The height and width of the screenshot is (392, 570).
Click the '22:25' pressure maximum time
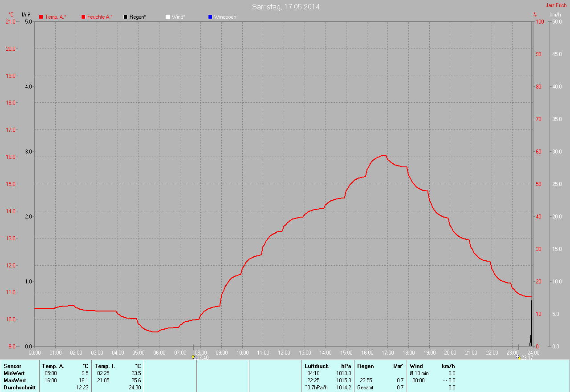[x=313, y=380]
